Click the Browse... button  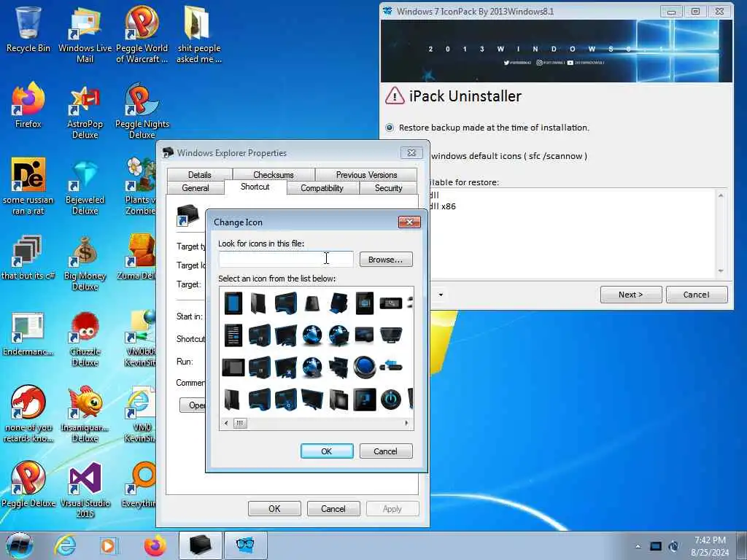[x=386, y=260]
